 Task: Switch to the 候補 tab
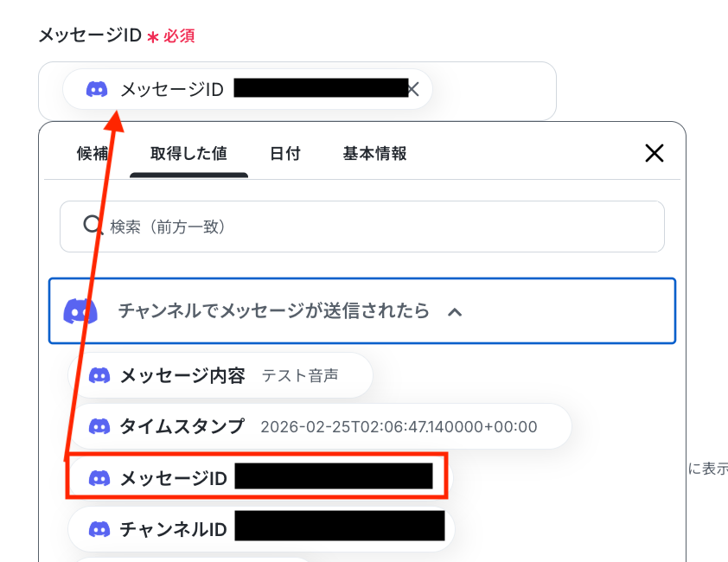93,153
